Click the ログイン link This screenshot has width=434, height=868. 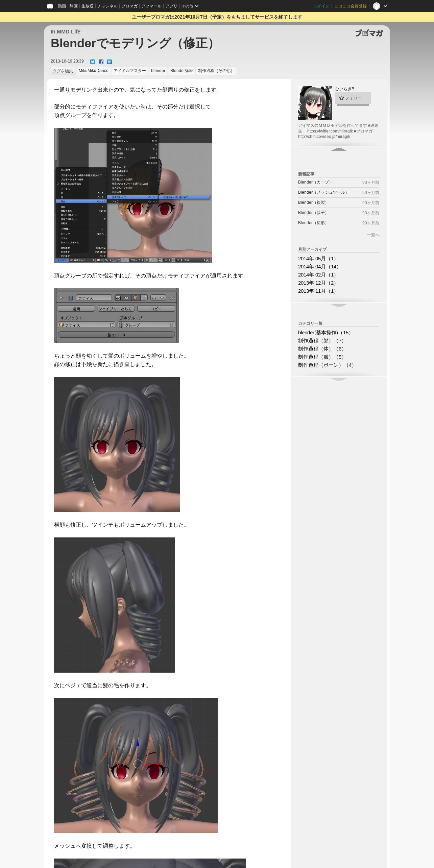pos(321,6)
